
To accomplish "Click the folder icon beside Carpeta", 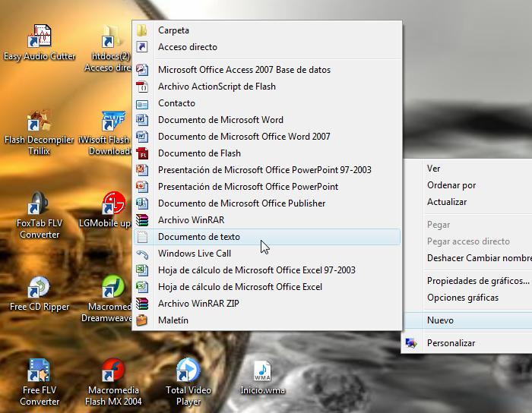I will [x=142, y=30].
